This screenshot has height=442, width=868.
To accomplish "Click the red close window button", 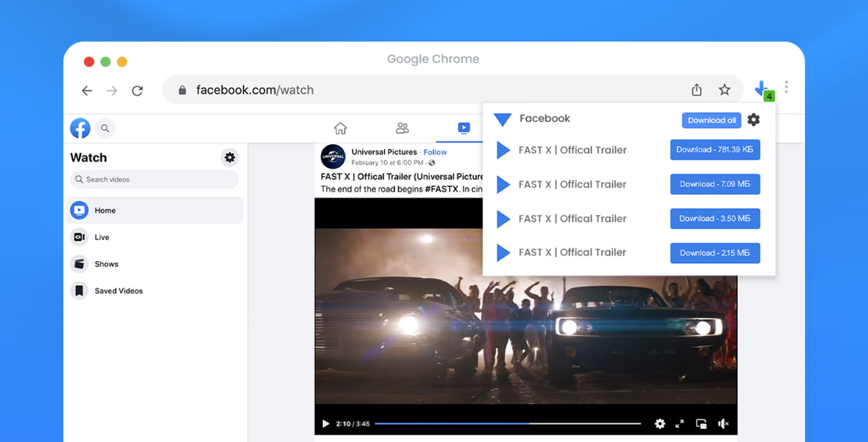I will (x=89, y=62).
